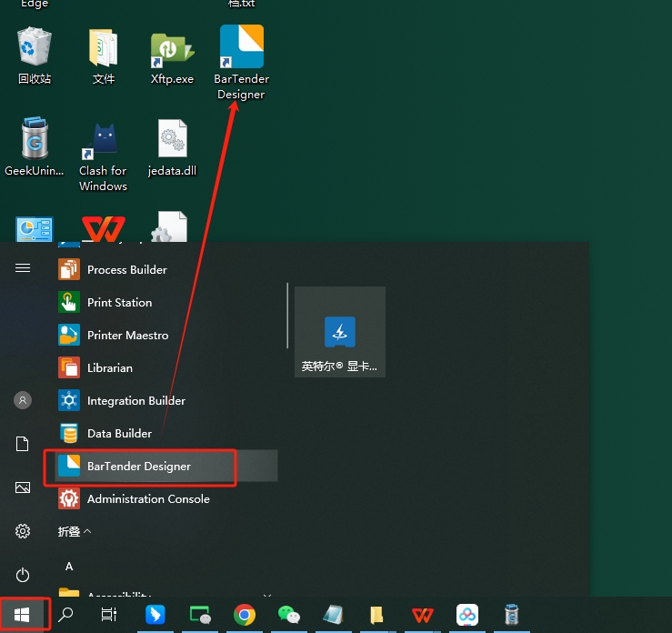This screenshot has width=672, height=633.
Task: Open Baidu Netdisk on taskbar
Action: point(467,615)
